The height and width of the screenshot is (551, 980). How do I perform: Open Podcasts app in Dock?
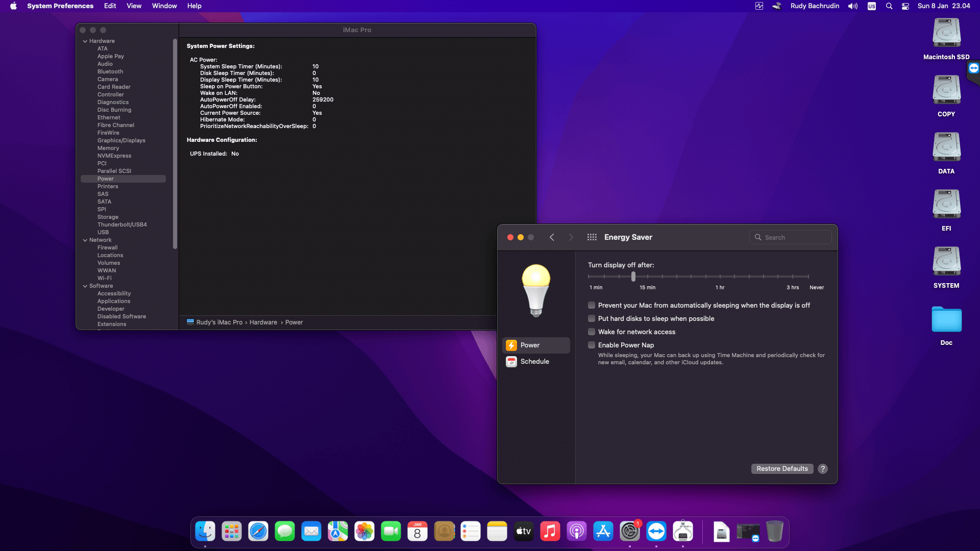[577, 532]
